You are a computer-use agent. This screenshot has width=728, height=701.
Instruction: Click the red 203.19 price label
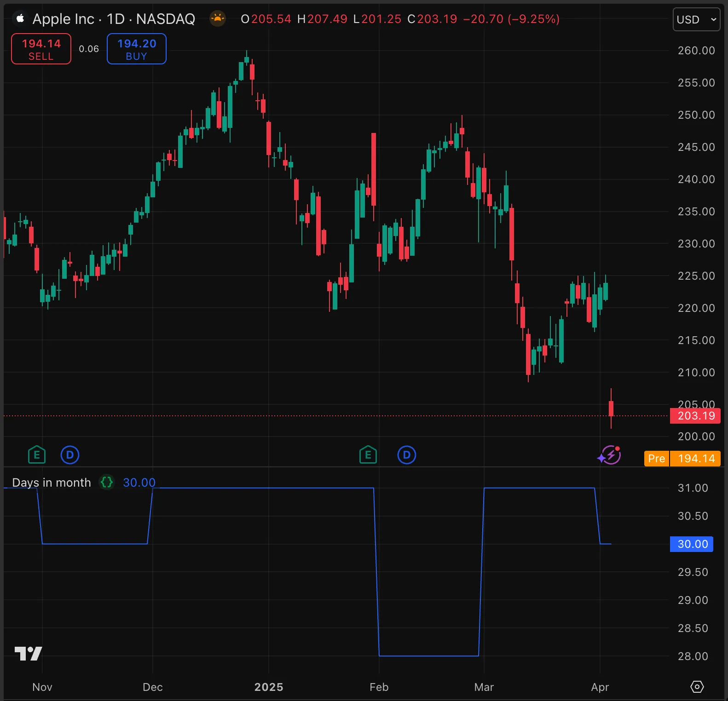695,416
